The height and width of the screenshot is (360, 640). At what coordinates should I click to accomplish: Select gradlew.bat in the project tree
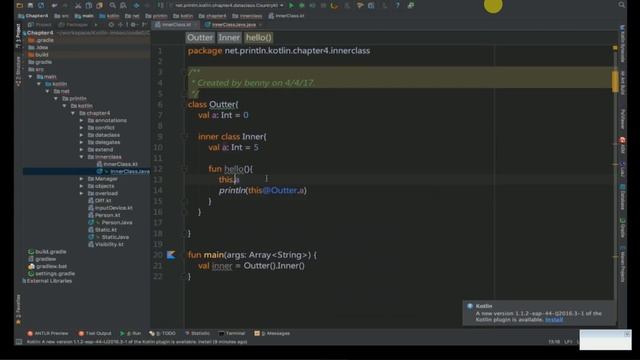coord(48,267)
